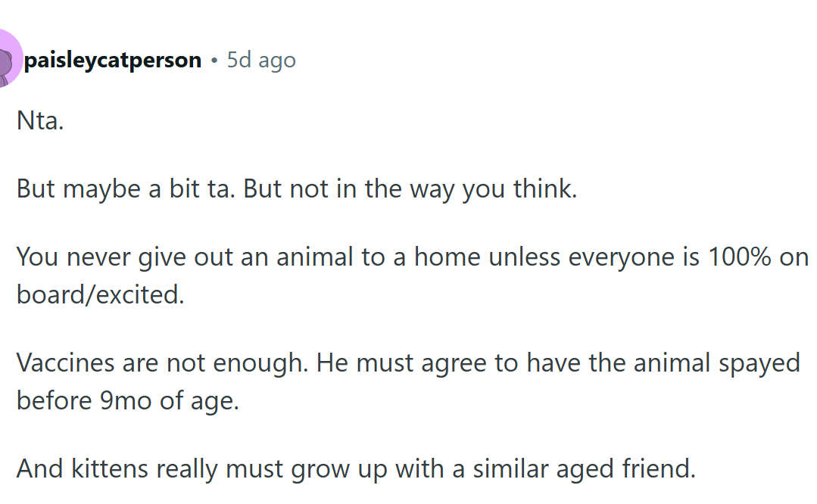The width and height of the screenshot is (817, 504).
Task: Click the dot separator before the timestamp
Action: (214, 61)
